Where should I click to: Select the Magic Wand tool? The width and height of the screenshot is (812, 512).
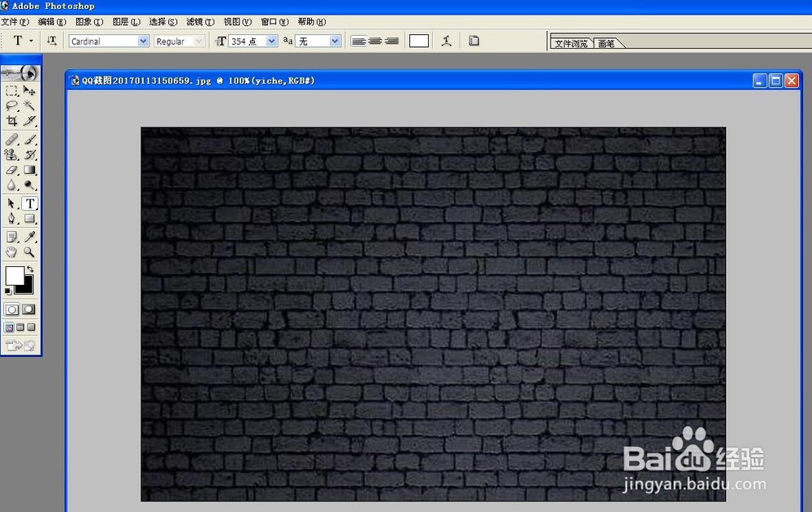pyautogui.click(x=29, y=105)
